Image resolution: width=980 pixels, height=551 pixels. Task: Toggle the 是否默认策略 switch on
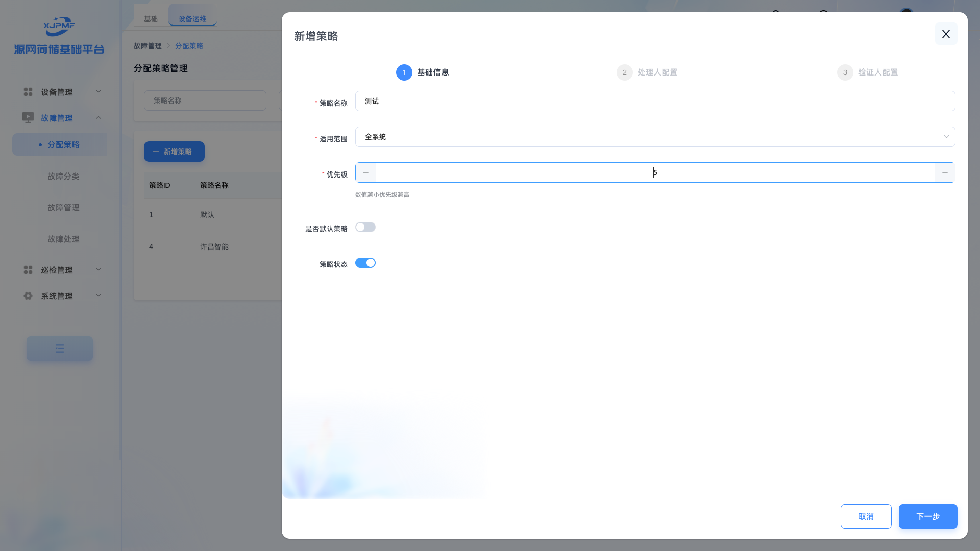(365, 227)
